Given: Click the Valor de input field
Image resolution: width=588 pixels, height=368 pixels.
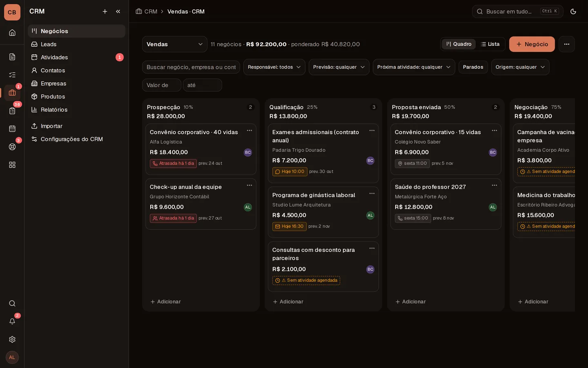Looking at the screenshot, I should pos(162,85).
